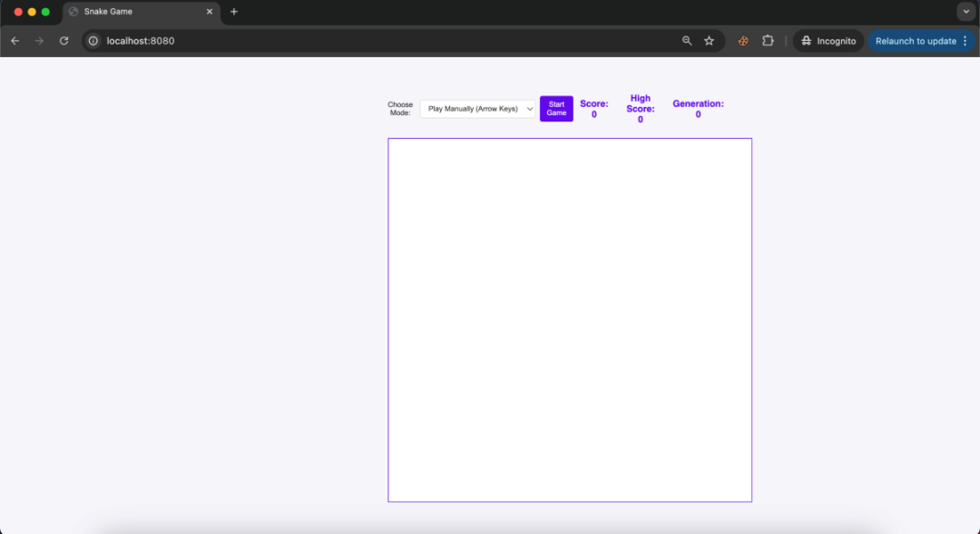Click the High Score counter
Image resolution: width=980 pixels, height=534 pixels.
(639, 108)
